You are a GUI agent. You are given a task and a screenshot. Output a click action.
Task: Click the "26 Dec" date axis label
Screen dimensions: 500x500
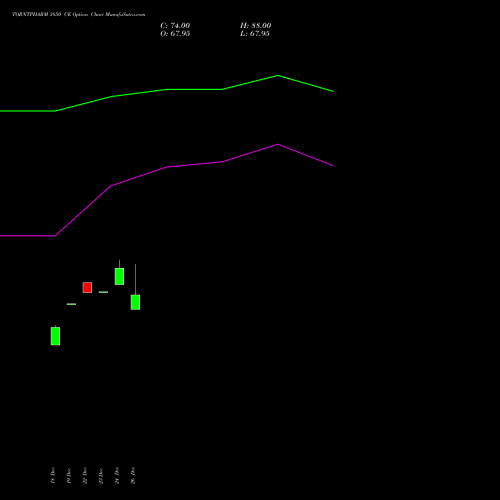(x=133, y=475)
